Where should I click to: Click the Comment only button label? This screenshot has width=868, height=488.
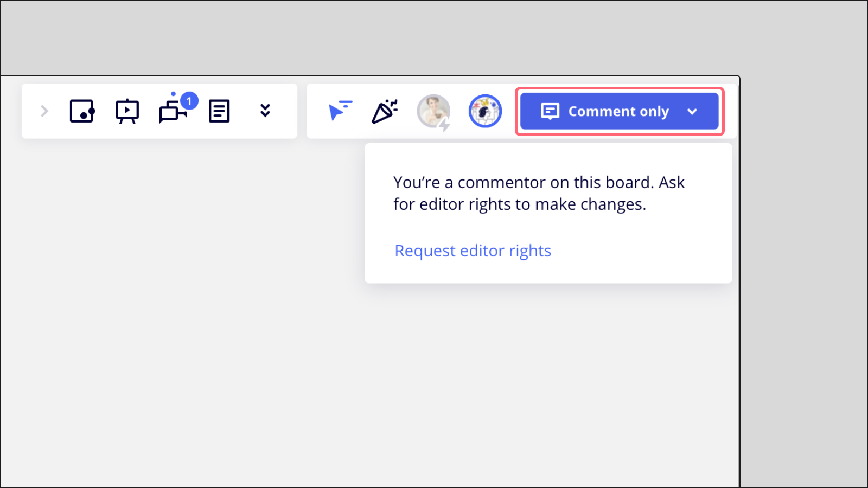click(x=618, y=112)
